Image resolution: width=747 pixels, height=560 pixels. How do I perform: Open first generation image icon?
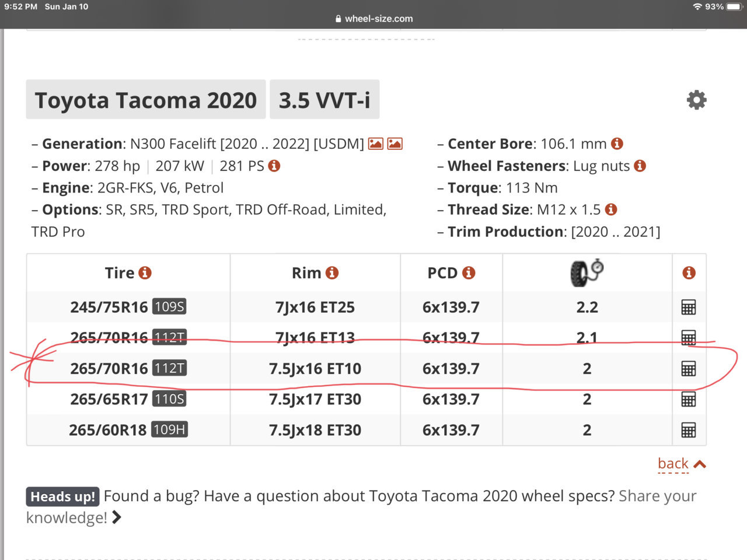(x=376, y=143)
